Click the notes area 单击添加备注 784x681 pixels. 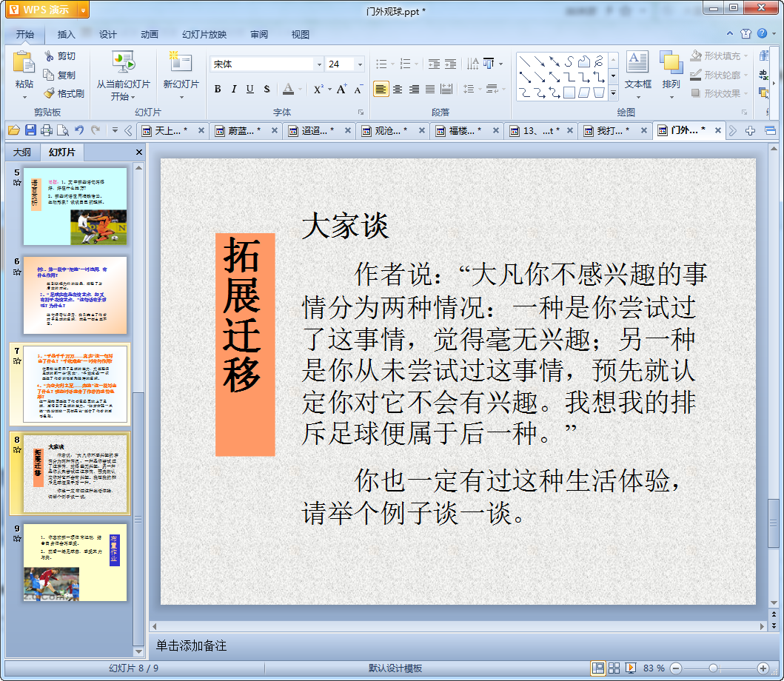click(192, 645)
